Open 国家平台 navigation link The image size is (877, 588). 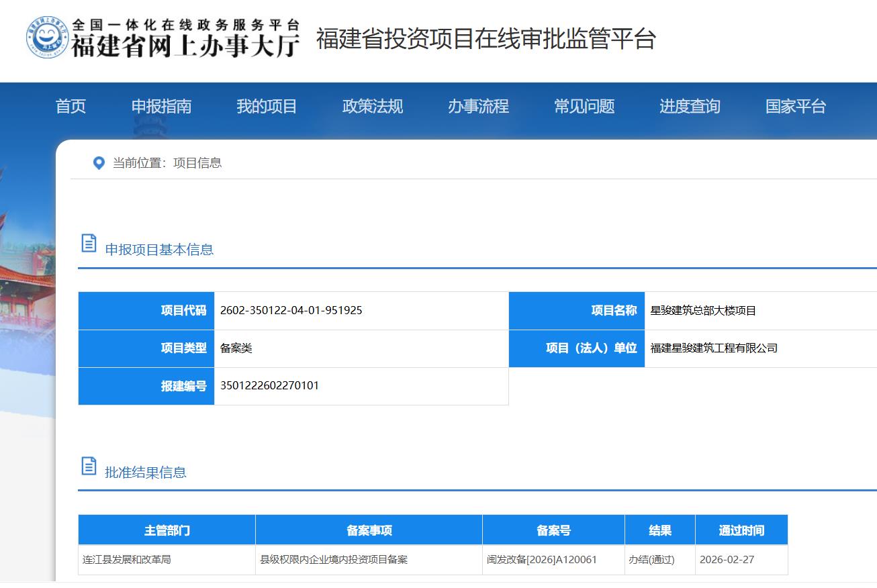pos(795,106)
